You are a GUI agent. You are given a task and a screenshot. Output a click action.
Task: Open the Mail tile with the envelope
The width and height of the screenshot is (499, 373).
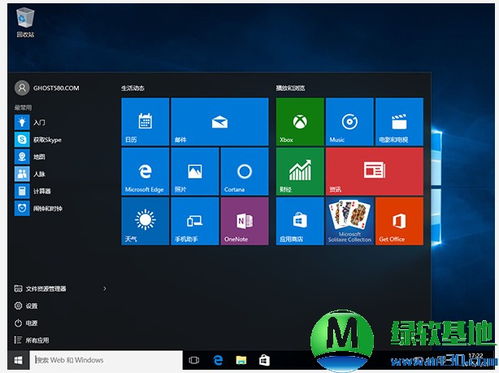220,122
